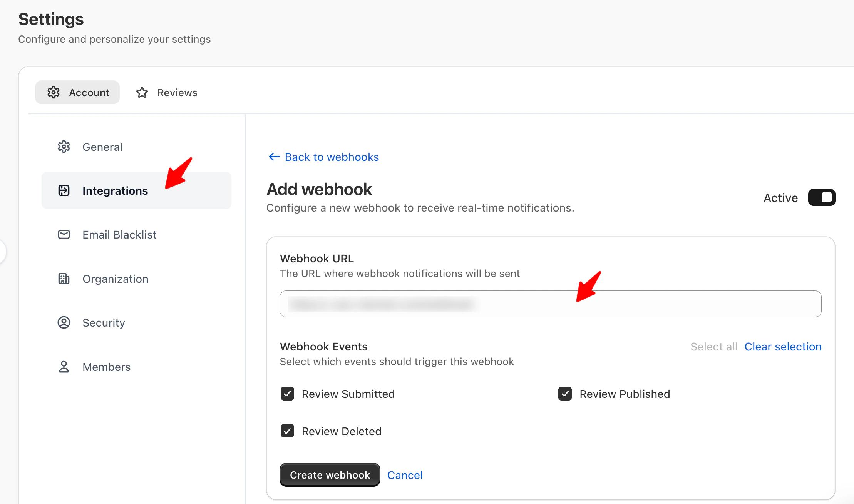Click the Integrations sidebar icon
Viewport: 854px width, 504px height.
64,190
